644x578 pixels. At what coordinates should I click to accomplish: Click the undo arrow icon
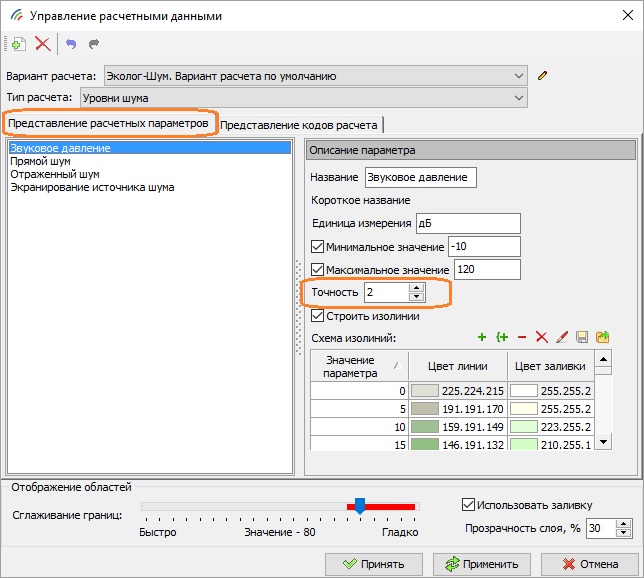click(x=70, y=44)
